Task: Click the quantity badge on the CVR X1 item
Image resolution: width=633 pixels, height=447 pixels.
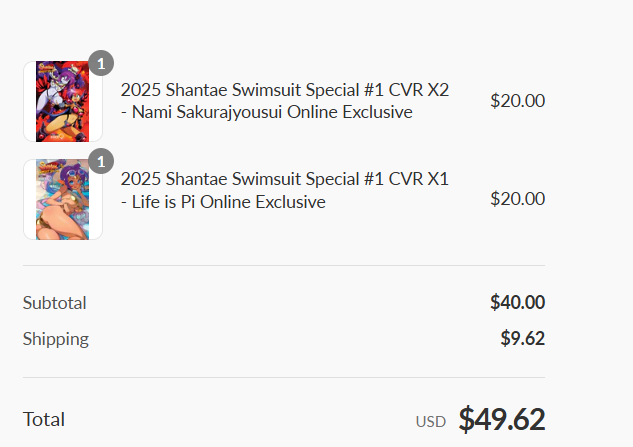Action: coord(101,161)
